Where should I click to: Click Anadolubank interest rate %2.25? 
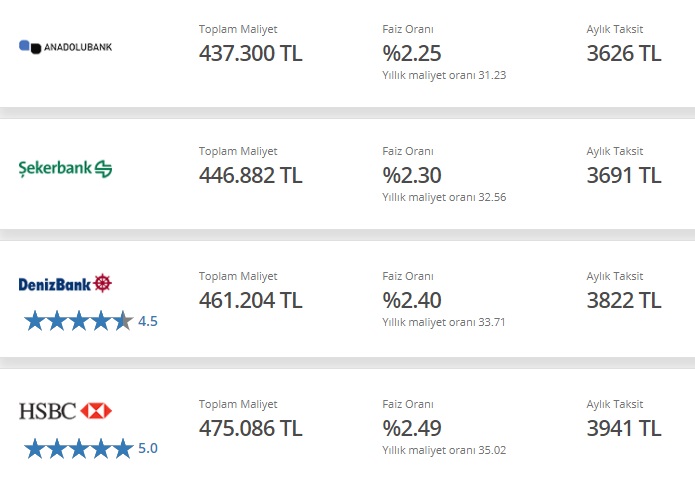point(412,54)
